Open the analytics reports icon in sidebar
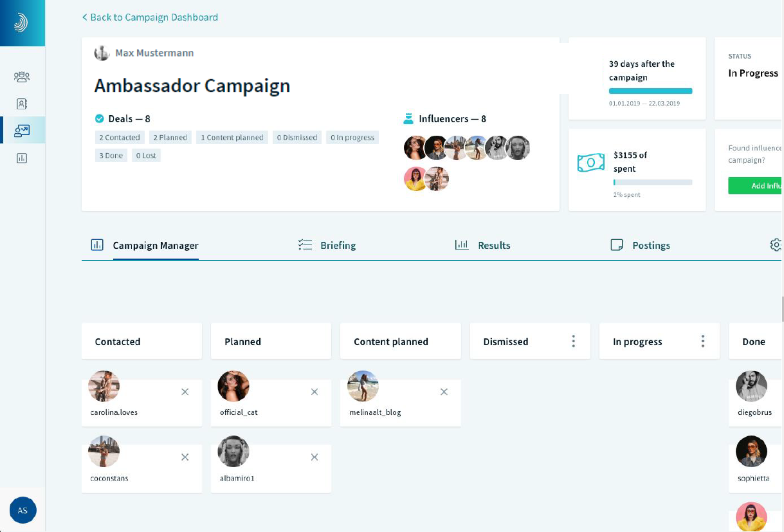Image resolution: width=784 pixels, height=532 pixels. pos(22,158)
